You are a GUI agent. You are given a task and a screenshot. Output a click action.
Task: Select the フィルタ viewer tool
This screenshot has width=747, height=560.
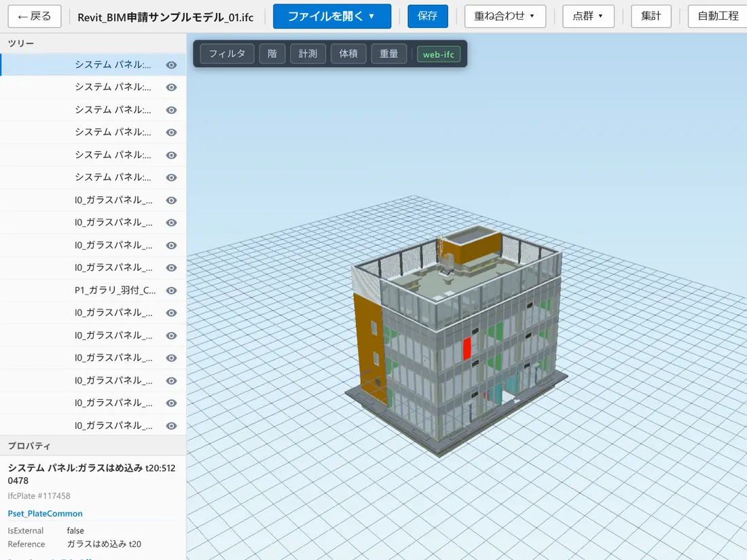(x=227, y=54)
